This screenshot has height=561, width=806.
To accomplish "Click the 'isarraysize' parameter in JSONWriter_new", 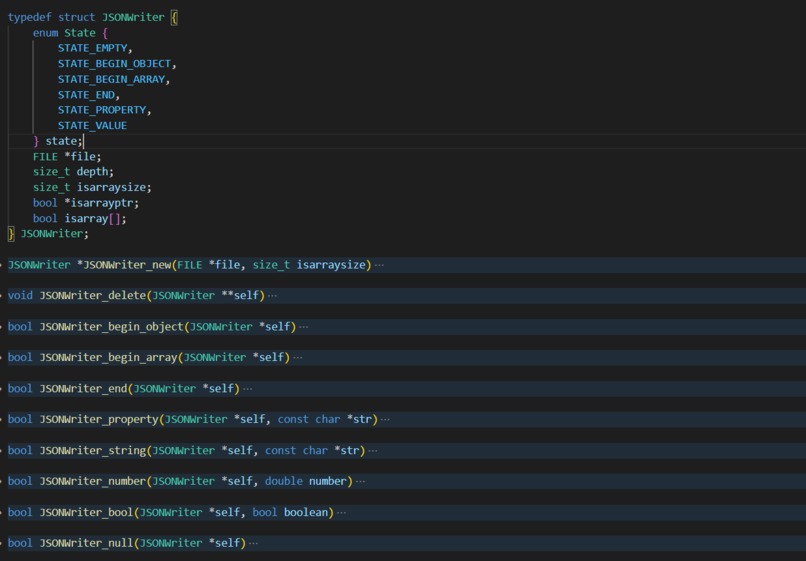I will [331, 265].
